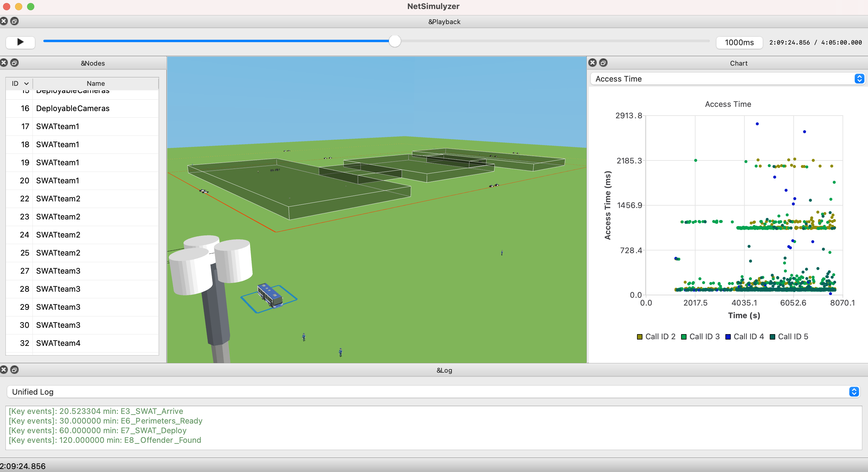Click the 1000ms time step field

(x=739, y=42)
